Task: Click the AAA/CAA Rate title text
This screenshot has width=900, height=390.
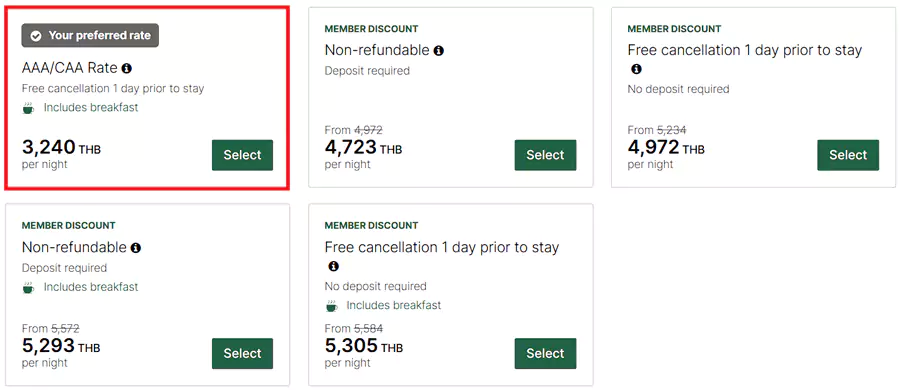Action: click(x=69, y=68)
